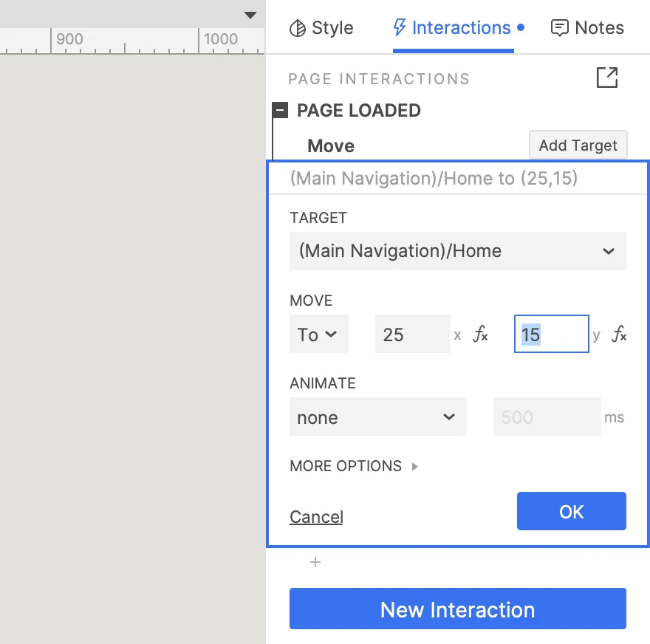Open the fx formula for x value
This screenshot has width=650, height=644.
point(480,335)
